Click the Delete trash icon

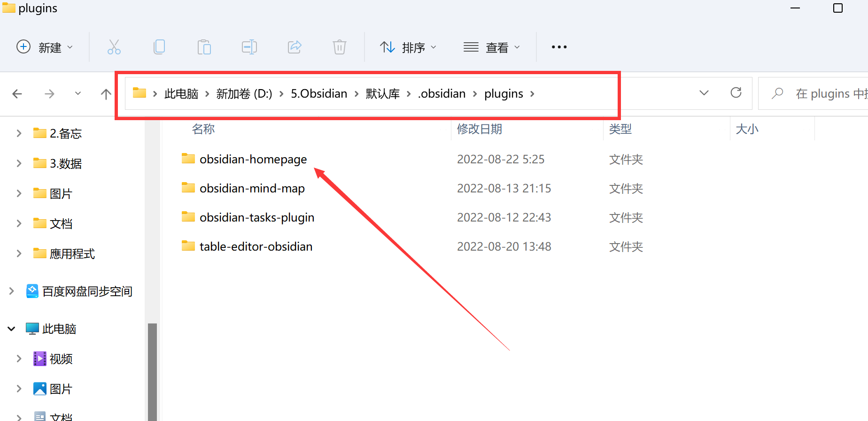click(x=340, y=47)
